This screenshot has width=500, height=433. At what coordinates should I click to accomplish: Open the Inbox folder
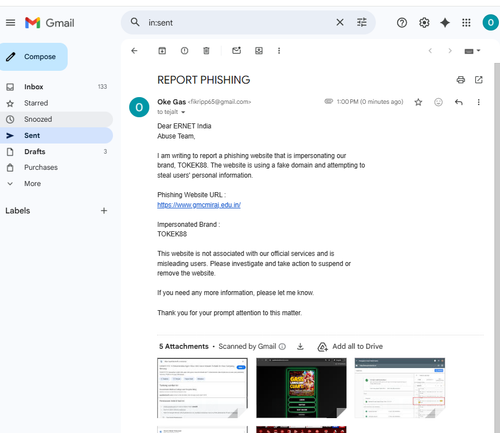(56, 87)
